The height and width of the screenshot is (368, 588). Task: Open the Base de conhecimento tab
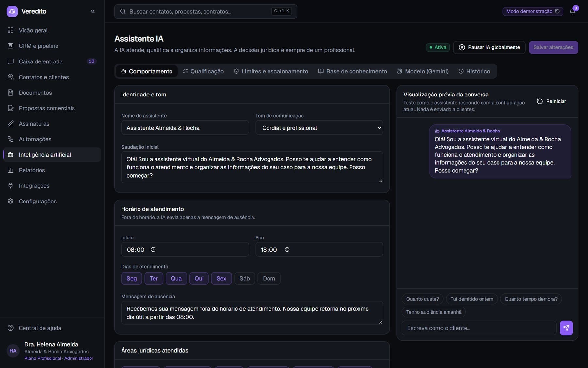click(353, 71)
